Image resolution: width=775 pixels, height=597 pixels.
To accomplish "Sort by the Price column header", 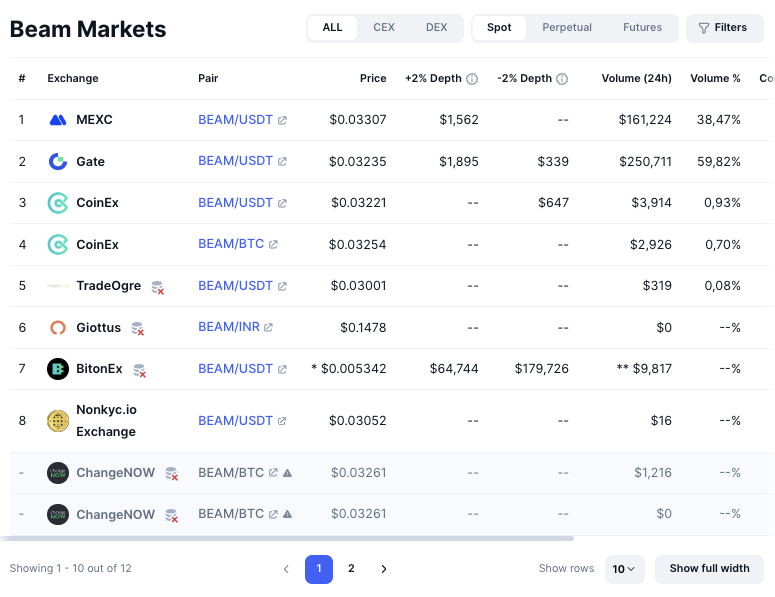I will pyautogui.click(x=373, y=79).
